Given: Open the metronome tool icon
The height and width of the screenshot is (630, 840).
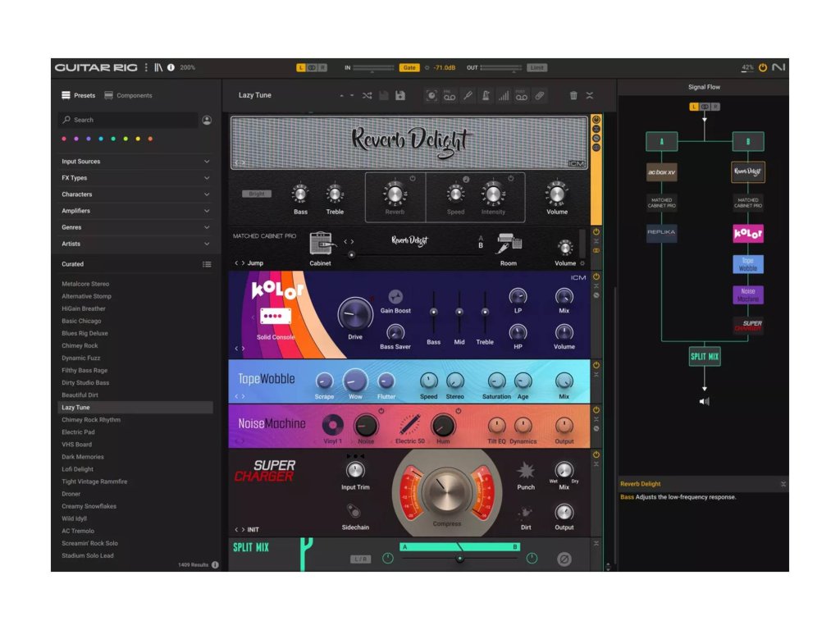Looking at the screenshot, I should 486,95.
